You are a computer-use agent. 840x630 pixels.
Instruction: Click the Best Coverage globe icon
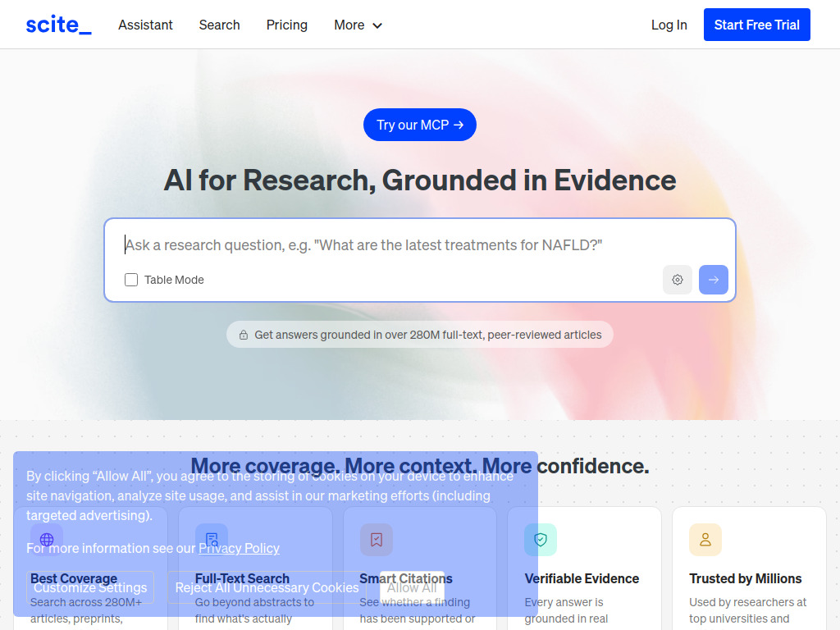point(47,540)
